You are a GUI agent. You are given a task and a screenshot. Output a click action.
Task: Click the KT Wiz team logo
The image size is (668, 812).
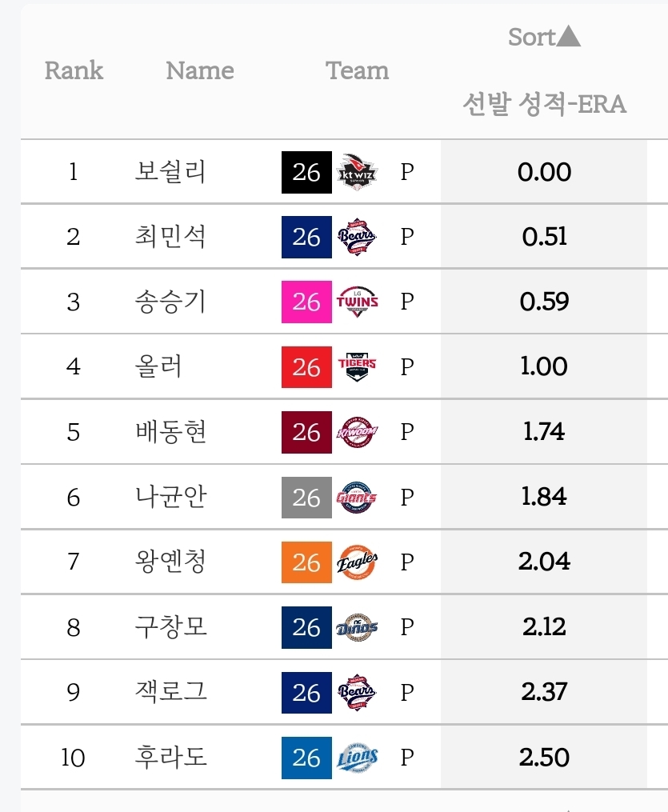pyautogui.click(x=358, y=172)
